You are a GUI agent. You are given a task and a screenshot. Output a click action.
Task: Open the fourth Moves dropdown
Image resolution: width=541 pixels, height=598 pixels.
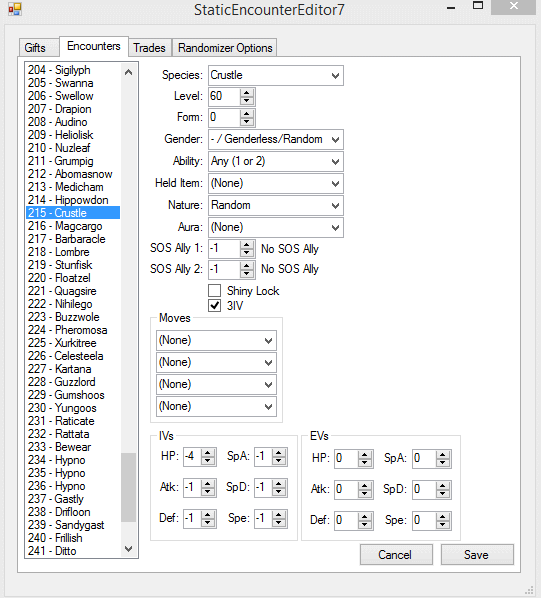(216, 407)
